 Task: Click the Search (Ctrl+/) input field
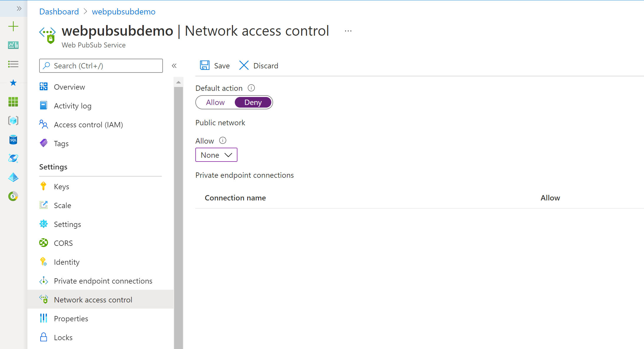click(x=101, y=66)
